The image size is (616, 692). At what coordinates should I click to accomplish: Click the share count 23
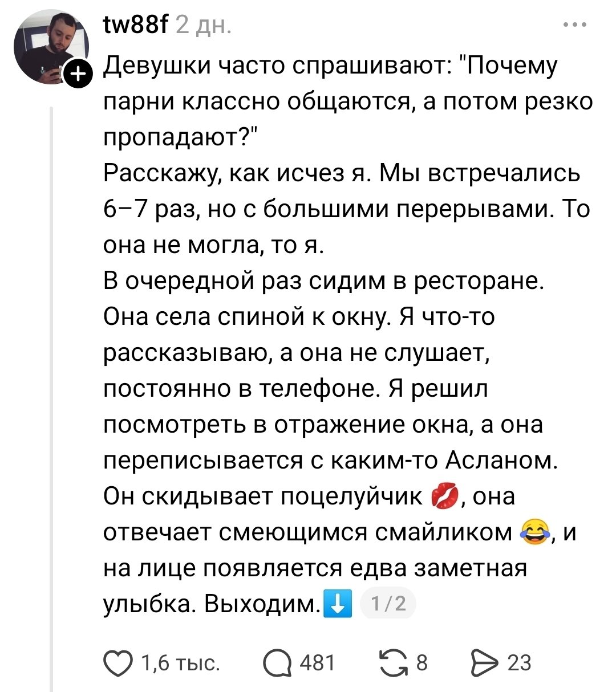519,663
